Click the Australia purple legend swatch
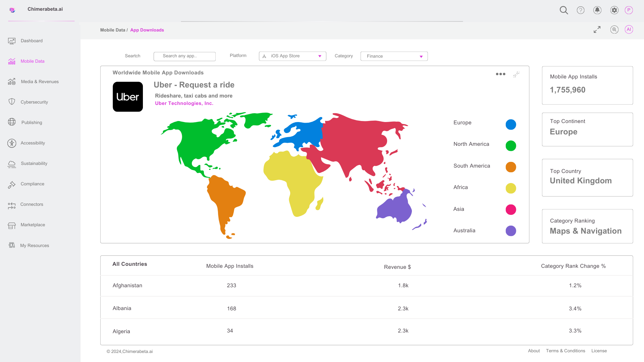644x362 pixels. tap(511, 231)
